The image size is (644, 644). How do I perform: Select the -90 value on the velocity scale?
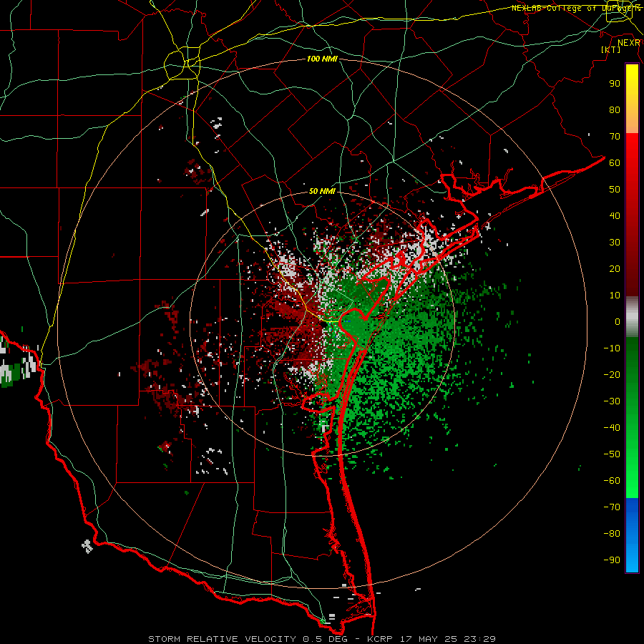[612, 560]
